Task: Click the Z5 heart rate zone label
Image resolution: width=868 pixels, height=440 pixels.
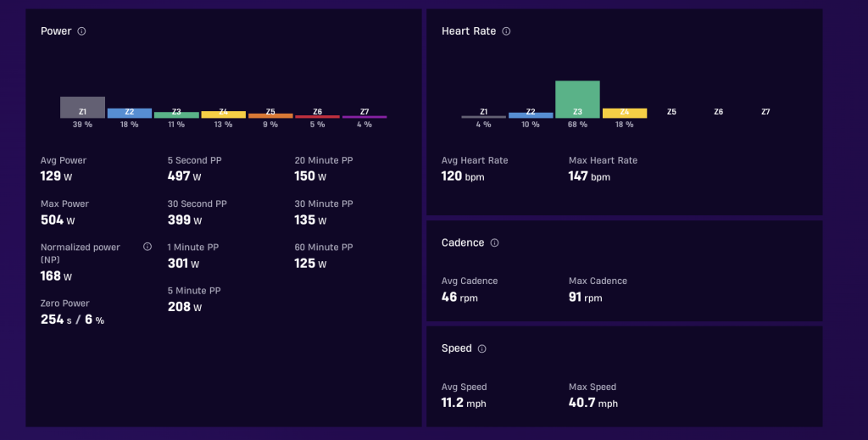Action: point(671,112)
